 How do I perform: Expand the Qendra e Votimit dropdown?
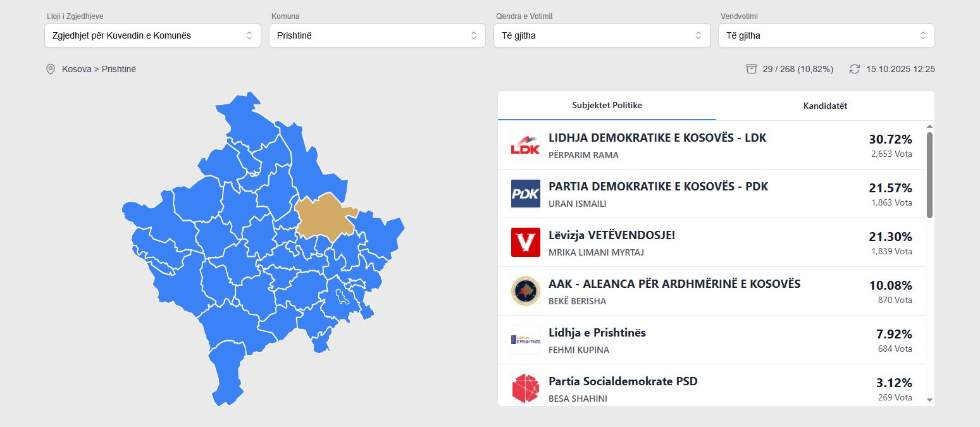(602, 35)
